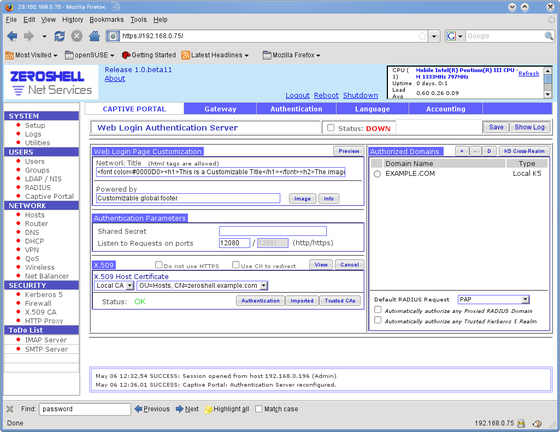Toggle Highlight all in find bar

click(x=226, y=409)
